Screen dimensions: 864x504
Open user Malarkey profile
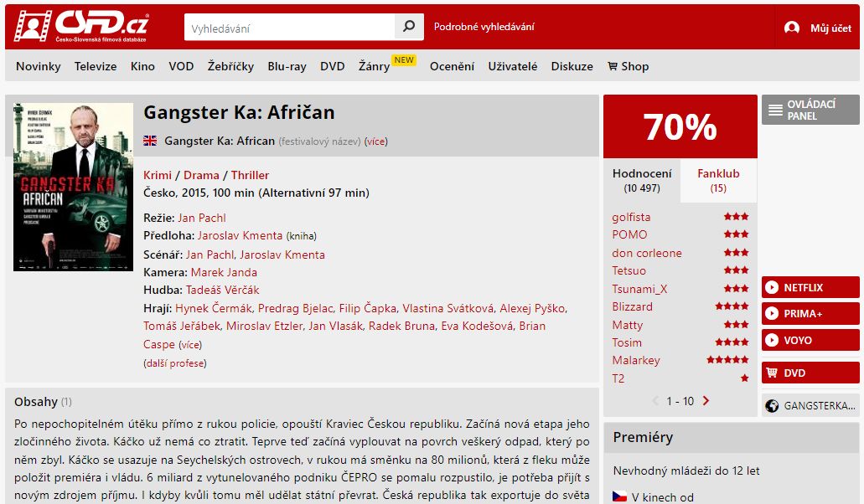click(636, 360)
